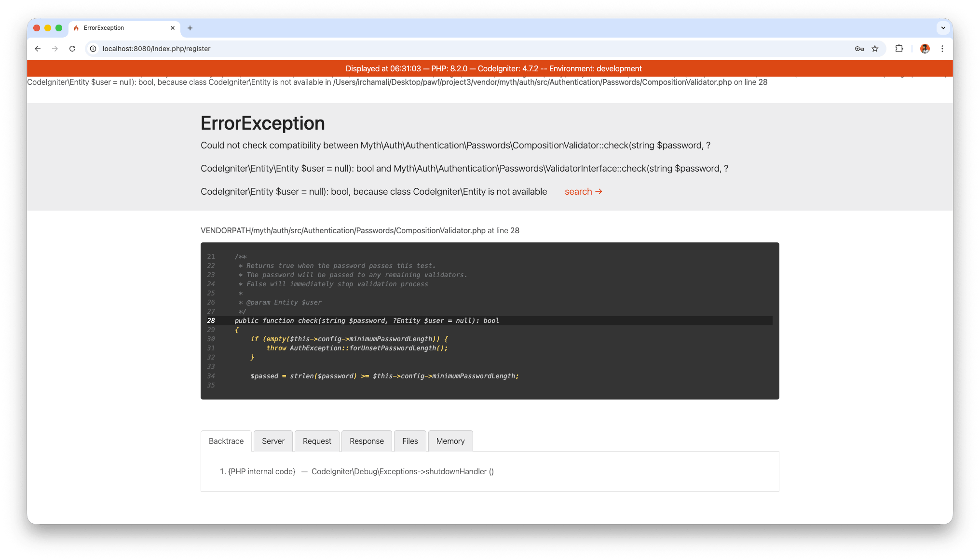Click the 'throw AuthException' code line
980x560 pixels.
click(357, 348)
